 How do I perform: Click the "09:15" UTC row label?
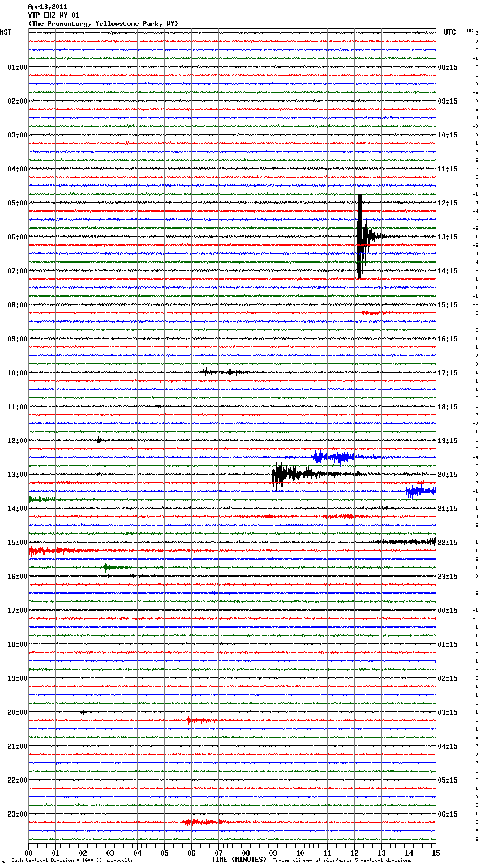pos(448,101)
